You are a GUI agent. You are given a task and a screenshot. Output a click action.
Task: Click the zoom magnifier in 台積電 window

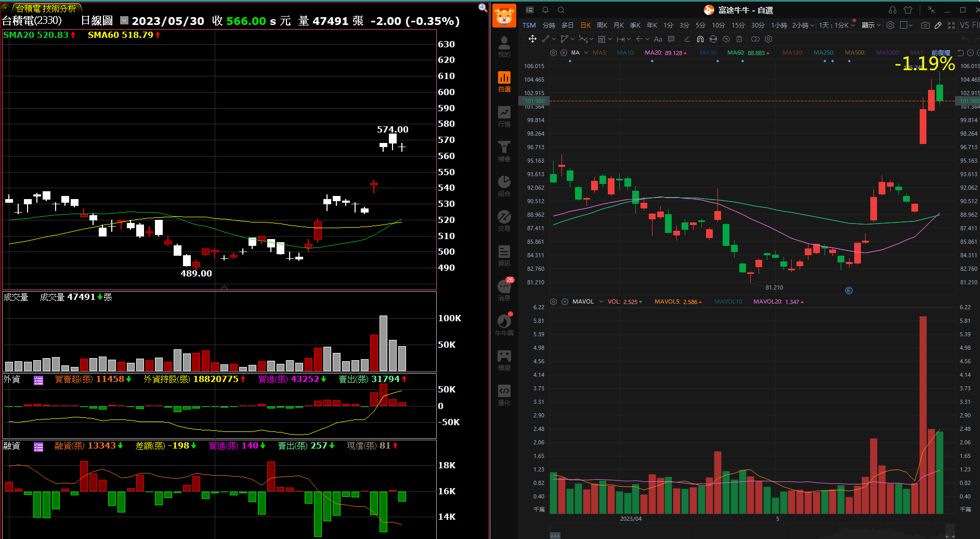click(x=482, y=7)
